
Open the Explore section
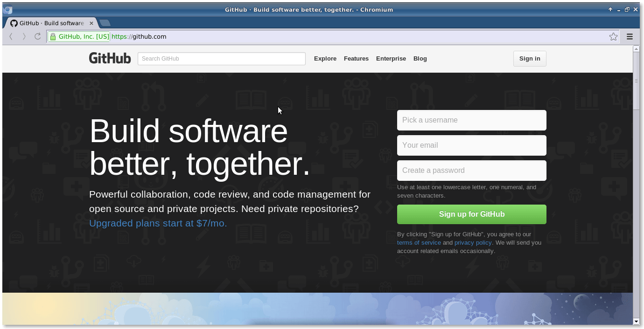(325, 58)
